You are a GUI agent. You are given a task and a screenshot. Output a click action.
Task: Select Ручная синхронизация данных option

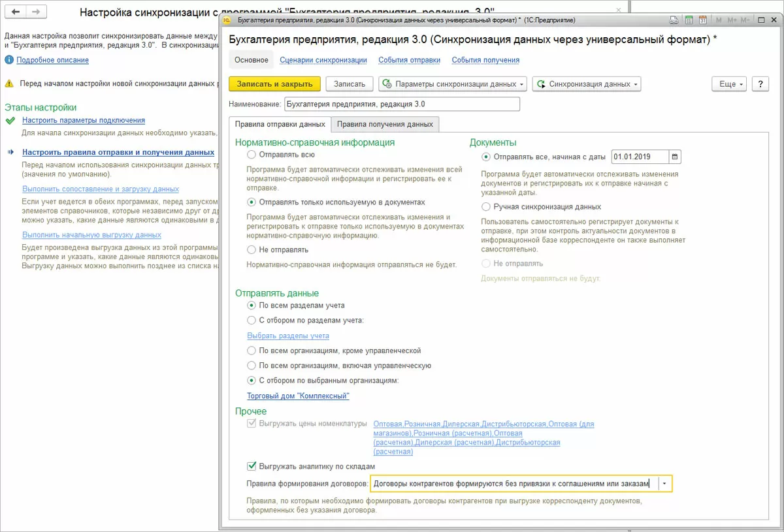click(485, 206)
